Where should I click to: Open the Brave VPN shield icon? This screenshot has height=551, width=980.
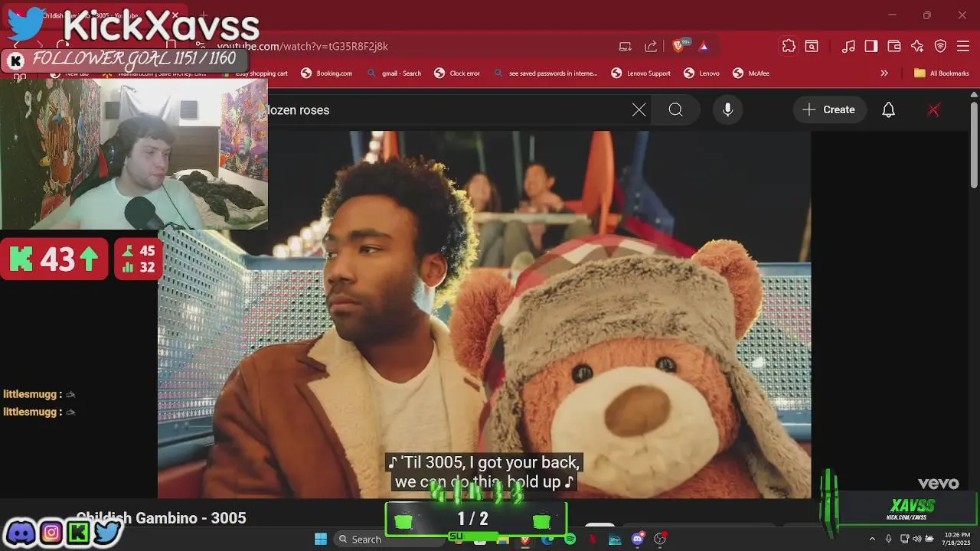click(940, 47)
